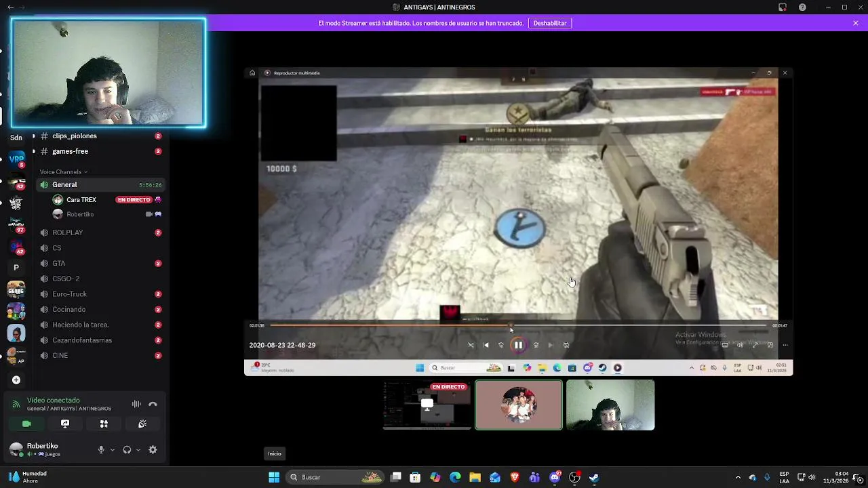Collapse the Voice Channels category

point(63,171)
